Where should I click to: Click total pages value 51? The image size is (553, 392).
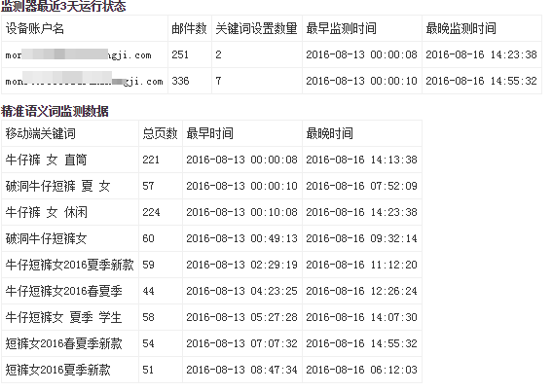coord(148,370)
